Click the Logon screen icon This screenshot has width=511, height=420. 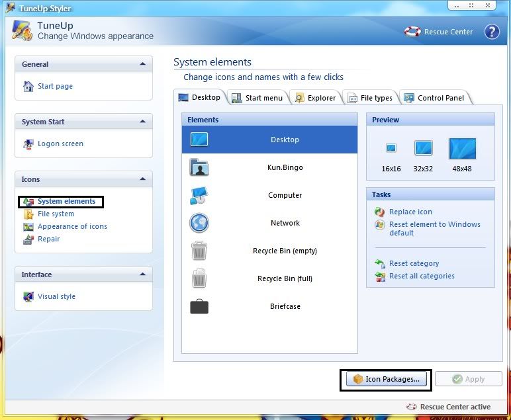28,144
